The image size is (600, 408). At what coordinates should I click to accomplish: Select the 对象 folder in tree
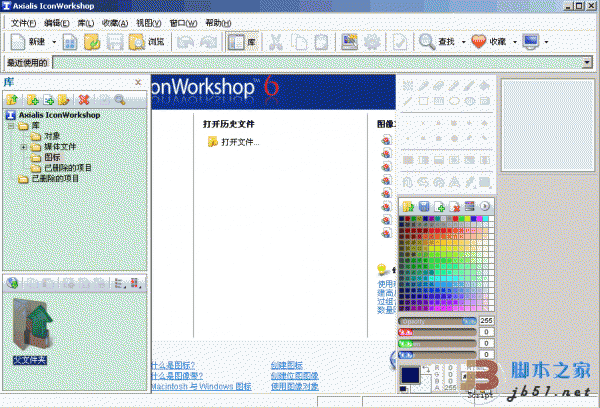tap(52, 136)
